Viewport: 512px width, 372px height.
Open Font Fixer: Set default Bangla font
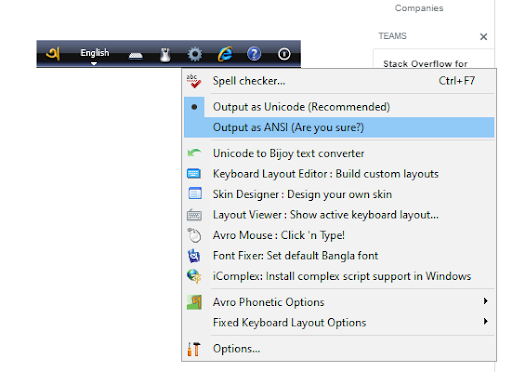coord(339,256)
